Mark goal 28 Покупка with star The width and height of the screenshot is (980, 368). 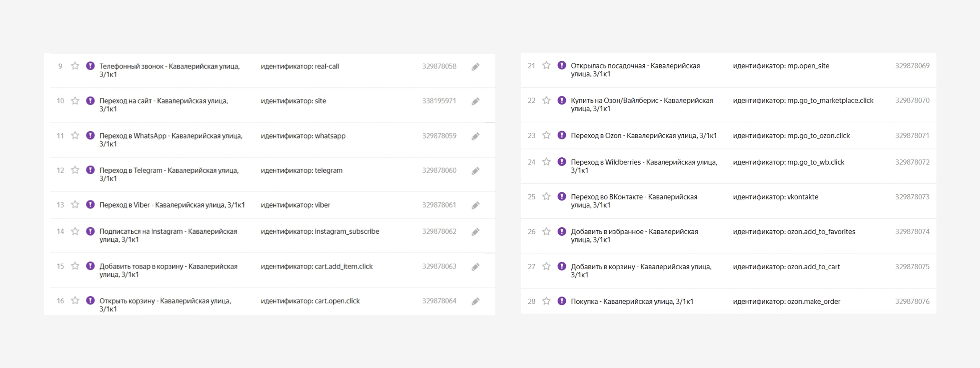coord(547,301)
